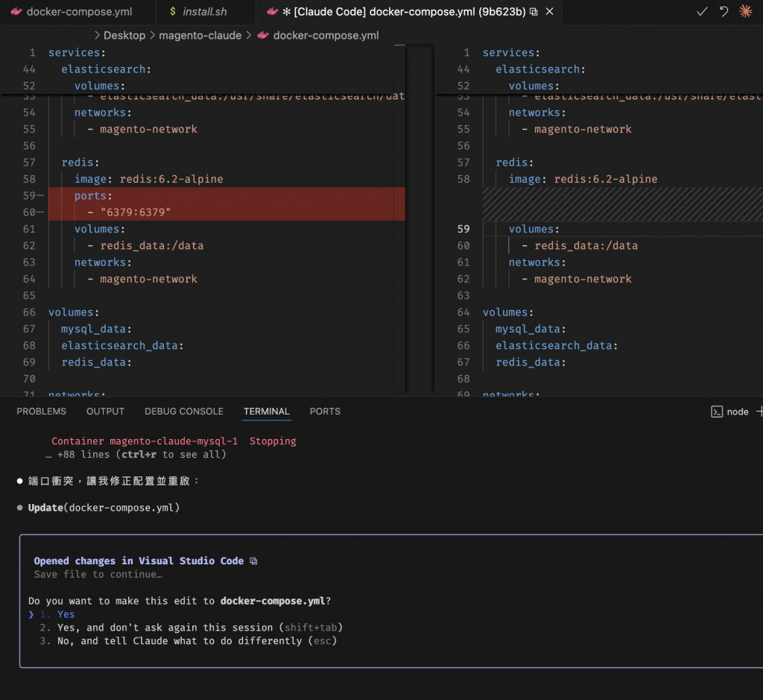
Task: Choose No and tell Claude what to do differently
Action: pos(189,641)
